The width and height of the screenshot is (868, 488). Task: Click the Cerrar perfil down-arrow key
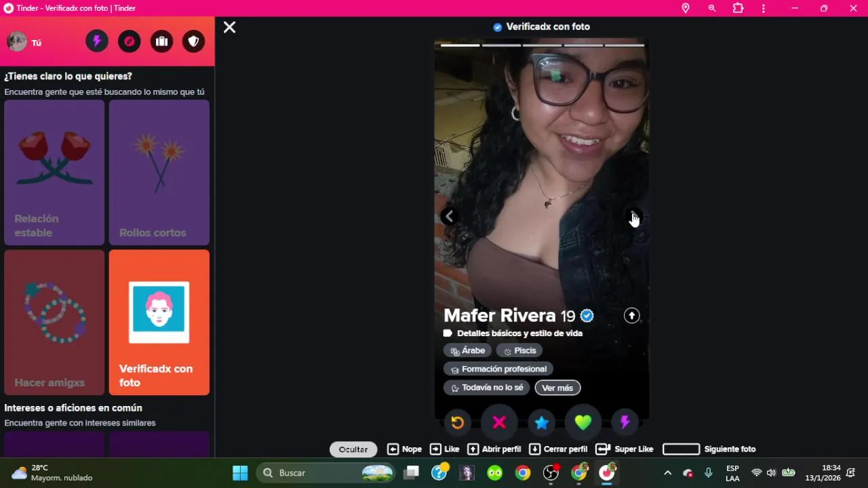pyautogui.click(x=535, y=449)
